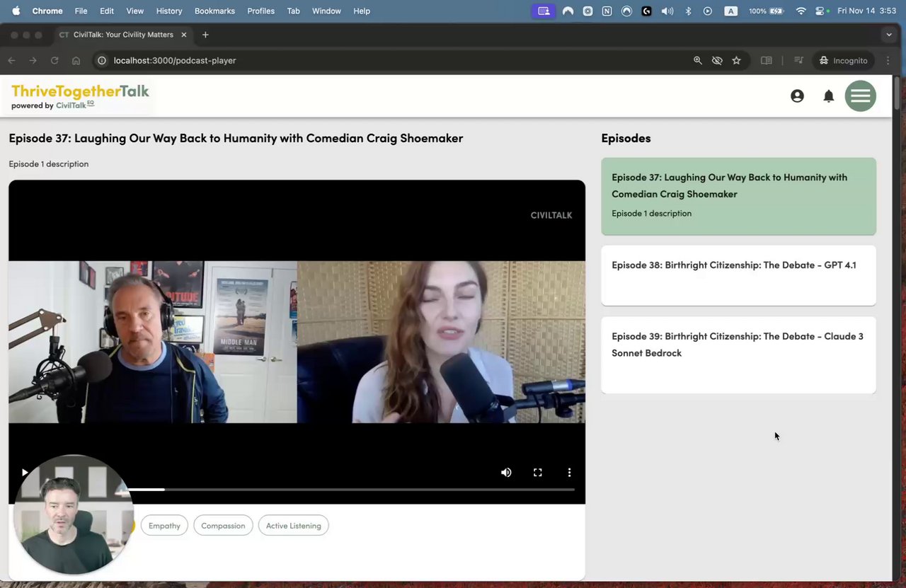
Task: View site information icon in address bar
Action: 102,60
